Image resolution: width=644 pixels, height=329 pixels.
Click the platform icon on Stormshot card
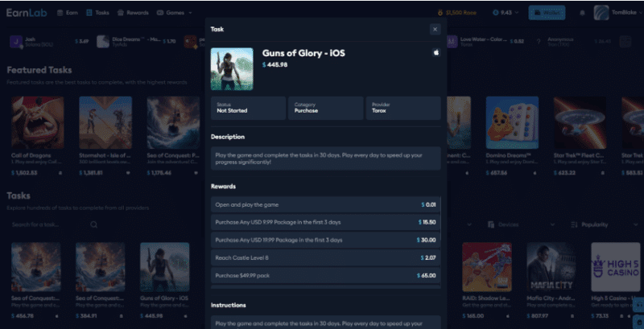tap(128, 173)
